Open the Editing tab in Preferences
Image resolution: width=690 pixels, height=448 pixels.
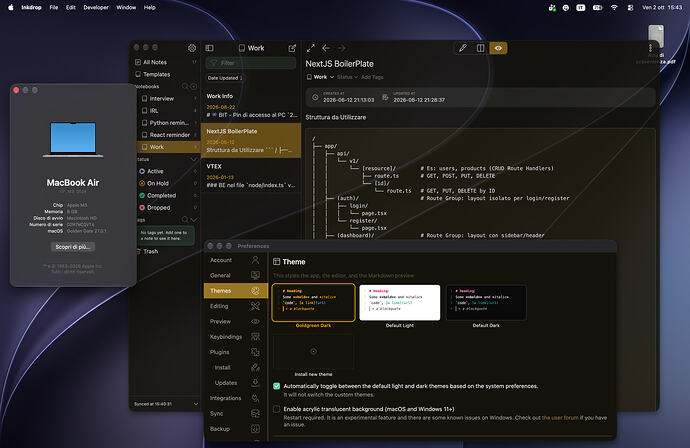[x=236, y=306]
